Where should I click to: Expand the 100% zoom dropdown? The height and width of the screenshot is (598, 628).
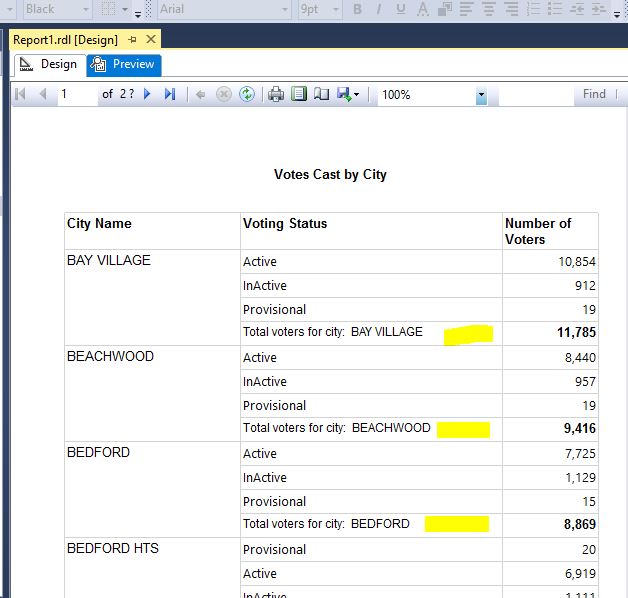pos(481,95)
